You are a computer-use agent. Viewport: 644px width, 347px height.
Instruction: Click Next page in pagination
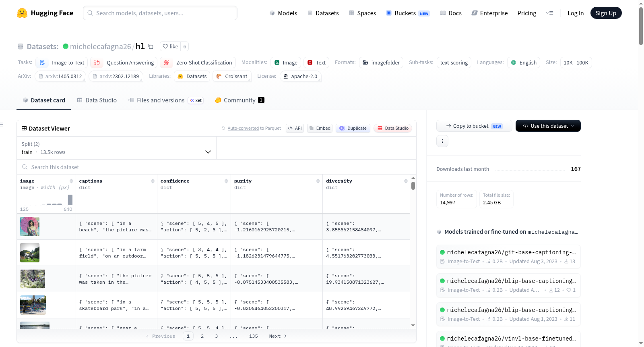pyautogui.click(x=278, y=336)
